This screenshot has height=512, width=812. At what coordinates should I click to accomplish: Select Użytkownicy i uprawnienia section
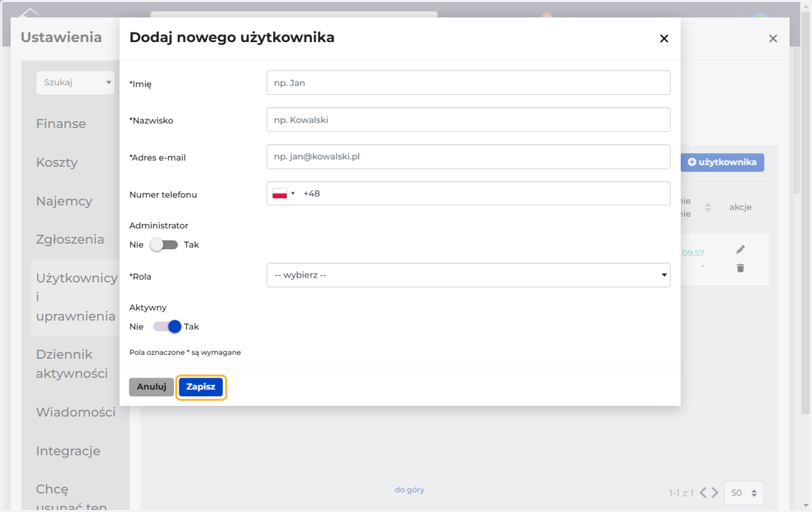click(x=76, y=297)
